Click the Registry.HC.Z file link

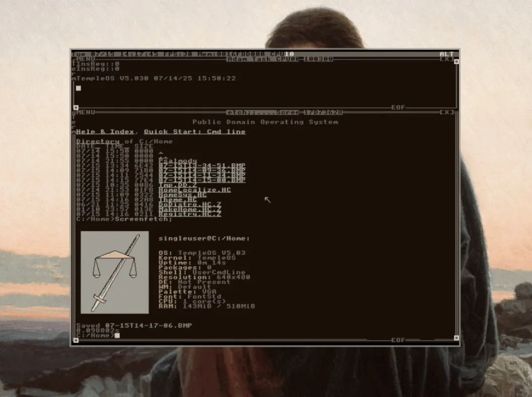tap(189, 214)
